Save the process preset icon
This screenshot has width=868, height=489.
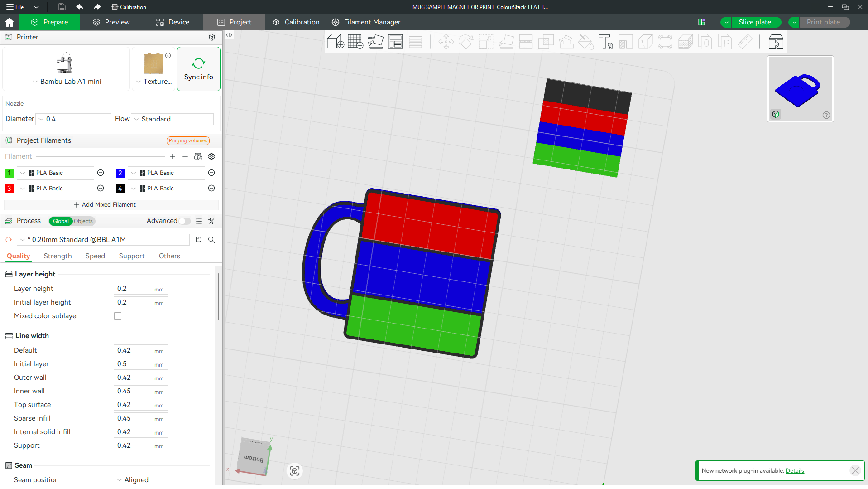coord(199,240)
